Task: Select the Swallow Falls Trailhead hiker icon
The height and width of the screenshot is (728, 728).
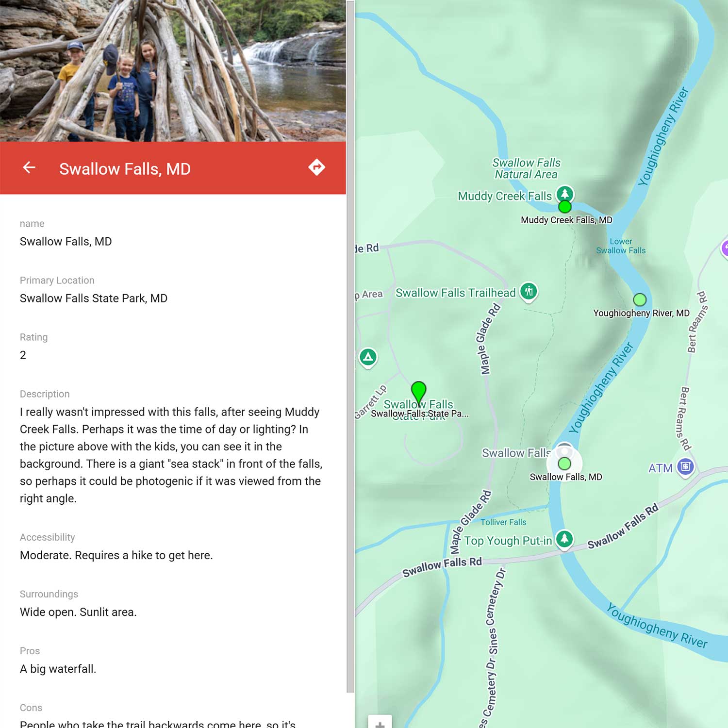Action: click(x=529, y=292)
